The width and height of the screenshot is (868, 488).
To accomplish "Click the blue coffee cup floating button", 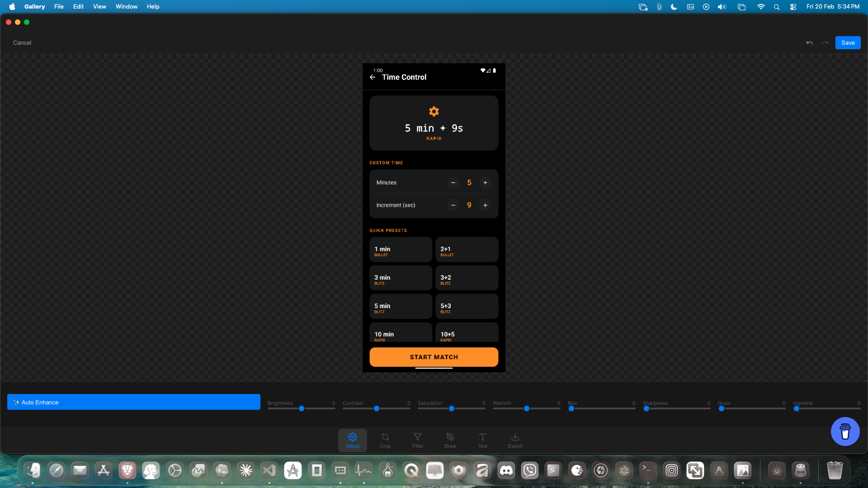I will point(845,432).
